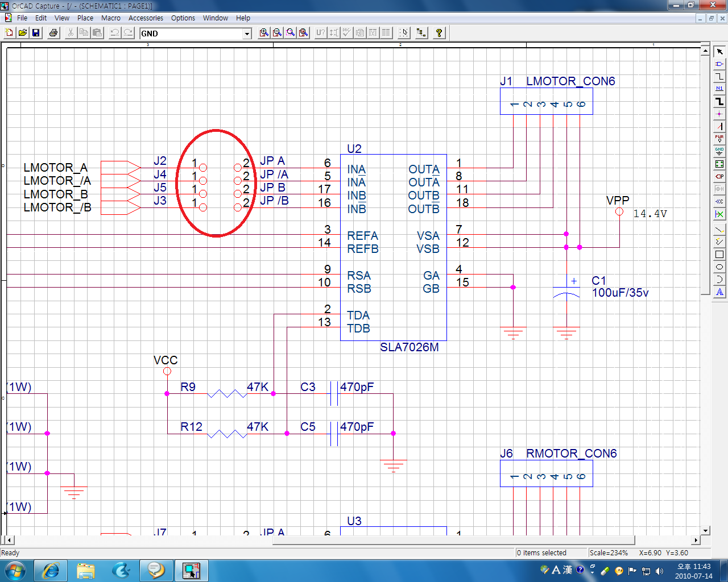Select the Place Bus Entry tool
Viewport: 728px width, 582px height.
click(719, 126)
